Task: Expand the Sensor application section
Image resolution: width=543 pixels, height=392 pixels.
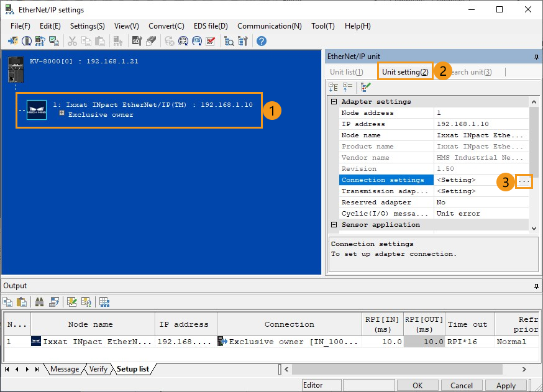Action: 334,224
